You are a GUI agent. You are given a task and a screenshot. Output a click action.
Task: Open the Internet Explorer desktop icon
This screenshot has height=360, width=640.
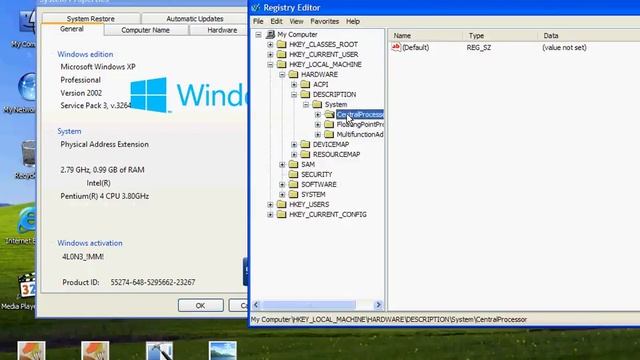(x=26, y=222)
